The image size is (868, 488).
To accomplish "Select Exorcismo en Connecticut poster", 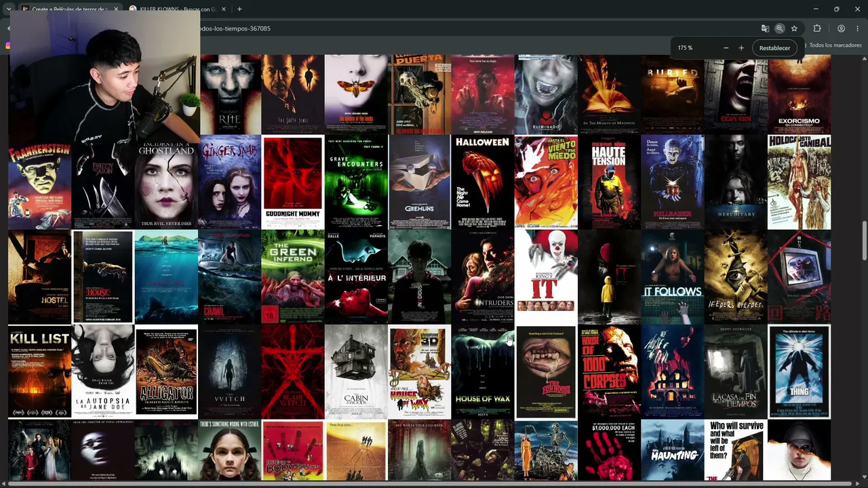I will click(799, 94).
